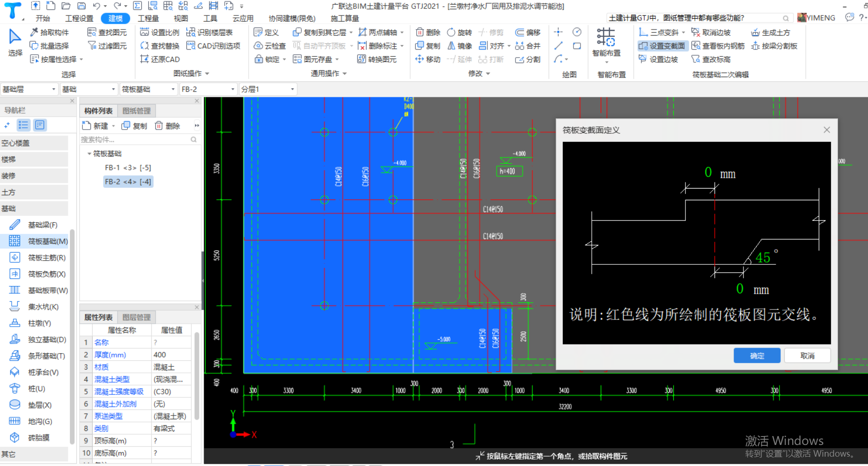Screen dimensions: 868x466
Task: Open the 基础层 floor dropdown
Action: (x=29, y=89)
